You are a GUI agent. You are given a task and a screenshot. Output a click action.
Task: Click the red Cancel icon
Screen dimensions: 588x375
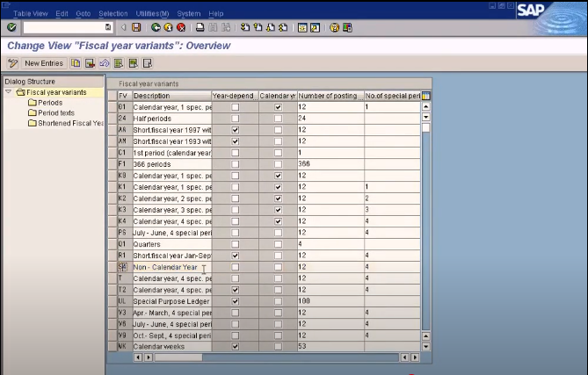coord(181,27)
